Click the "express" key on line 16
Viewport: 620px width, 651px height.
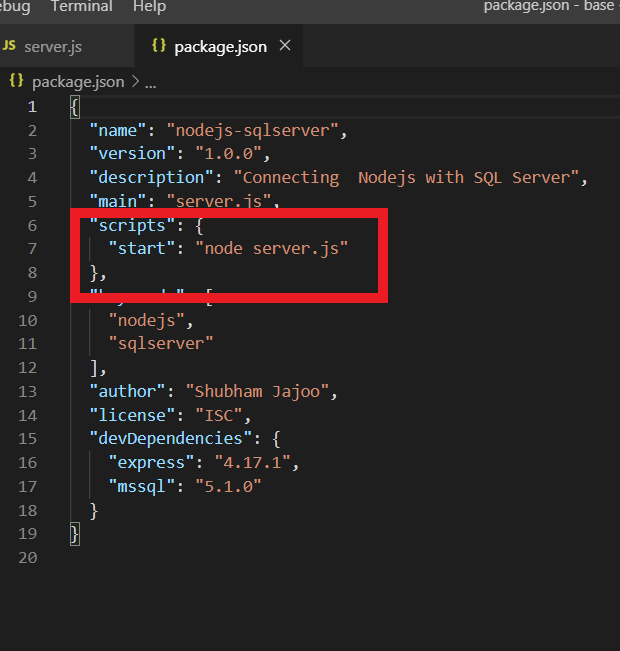[151, 463]
